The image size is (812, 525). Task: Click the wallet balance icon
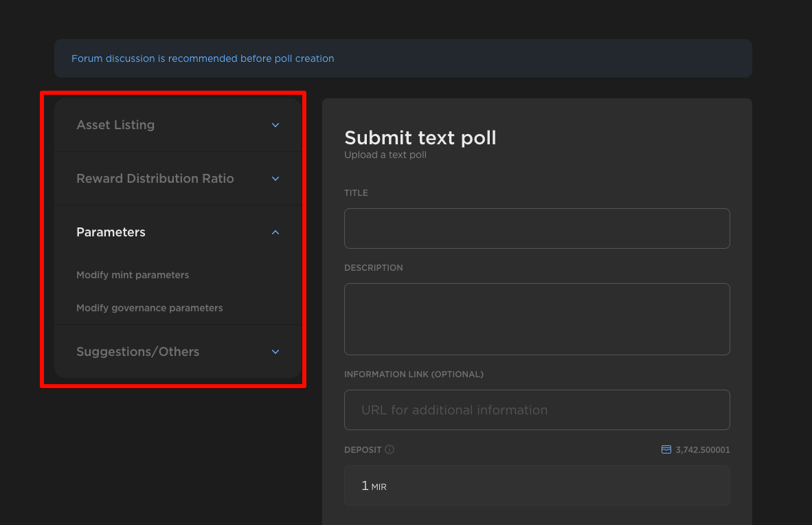click(x=666, y=450)
